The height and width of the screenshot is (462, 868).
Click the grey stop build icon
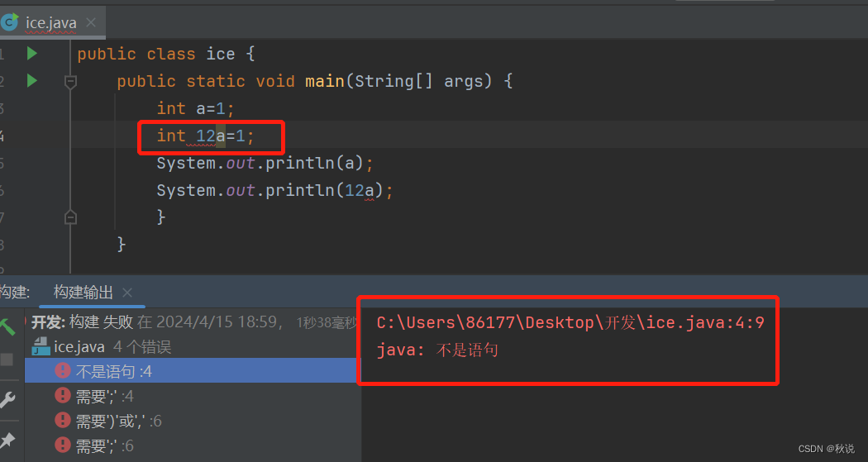[x=7, y=360]
